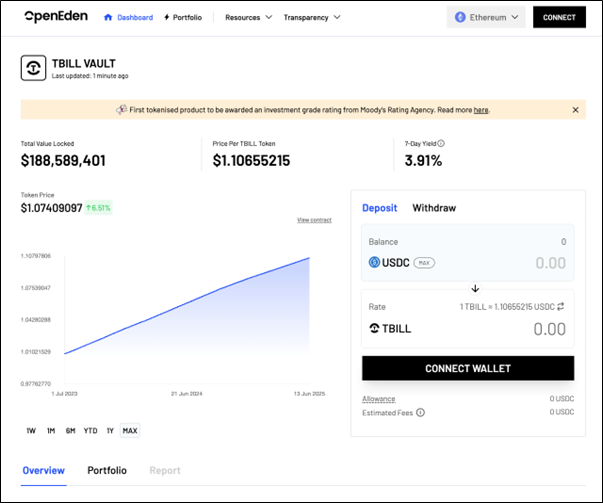Click the '1 Jul 2023' chart axis label
This screenshot has width=603, height=503.
[x=65, y=394]
